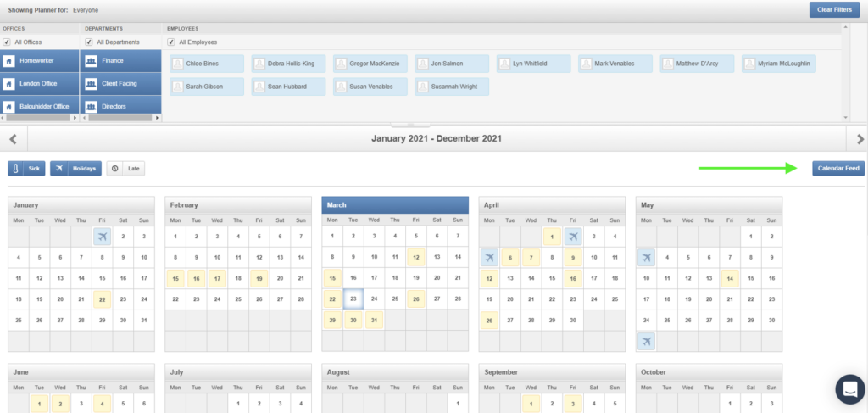This screenshot has width=868, height=413.
Task: Collapse the filter panel using the divider handle
Action: pos(421,125)
